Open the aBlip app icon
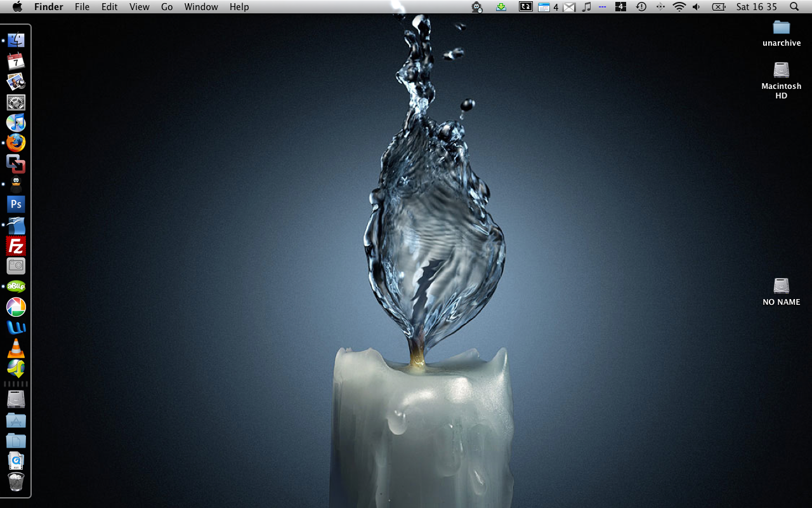Screen dimensions: 812x508 point(16,286)
